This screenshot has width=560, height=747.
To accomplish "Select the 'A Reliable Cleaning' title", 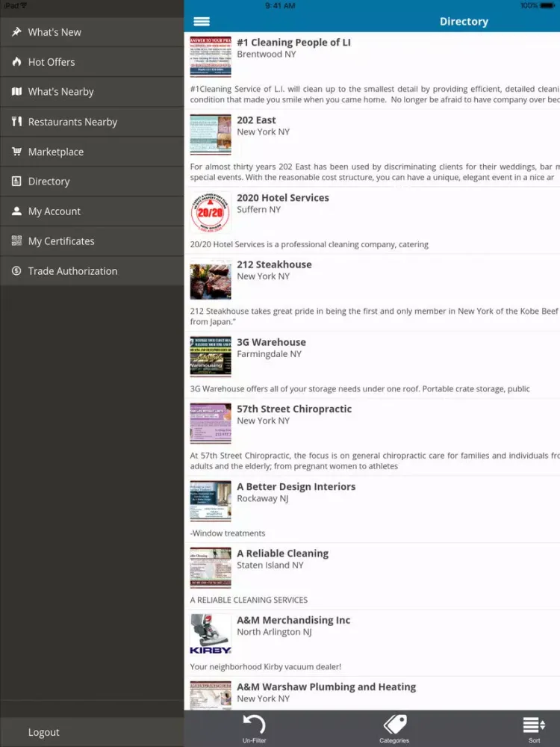I will coord(283,553).
